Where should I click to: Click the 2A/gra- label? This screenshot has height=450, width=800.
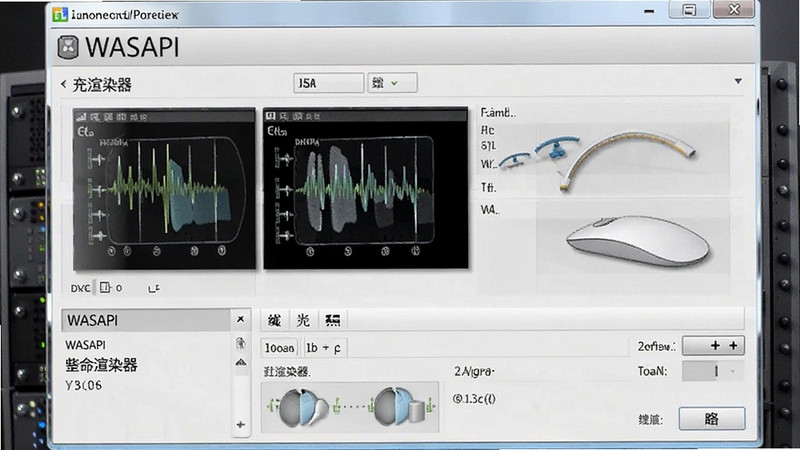(x=474, y=371)
